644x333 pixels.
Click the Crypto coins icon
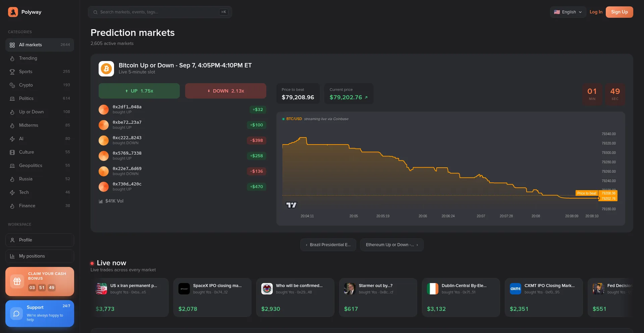pos(12,85)
